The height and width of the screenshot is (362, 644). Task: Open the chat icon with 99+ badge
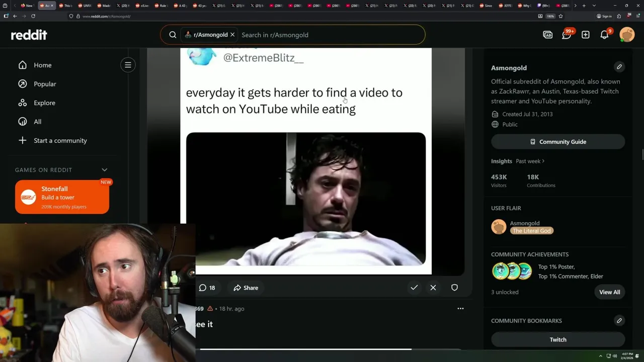click(x=567, y=35)
